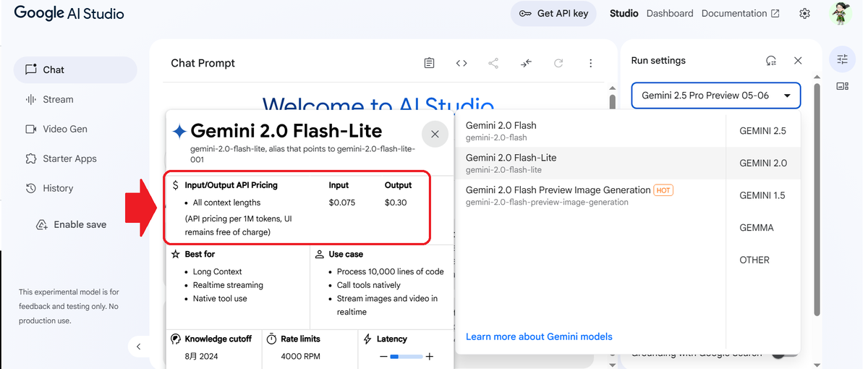Click the $0.30 output price
This screenshot has height=369, width=868.
396,203
